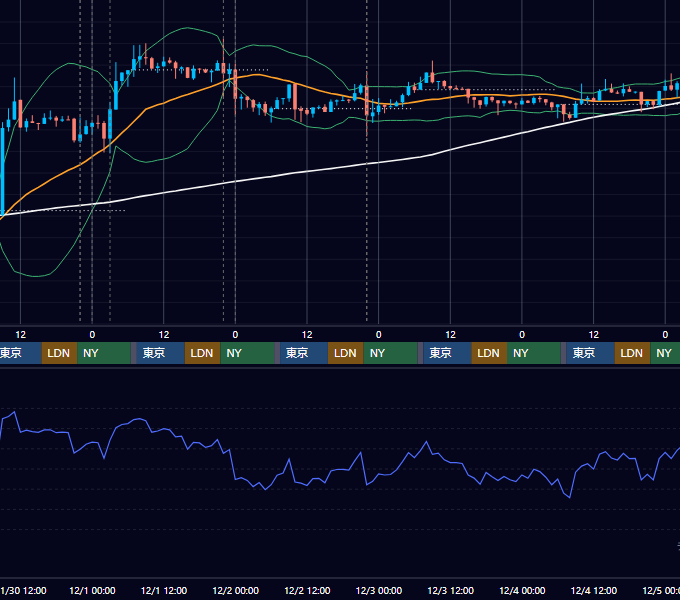Select the leftmost NY session block
Image resolution: width=680 pixels, height=600 pixels.
[x=104, y=353]
